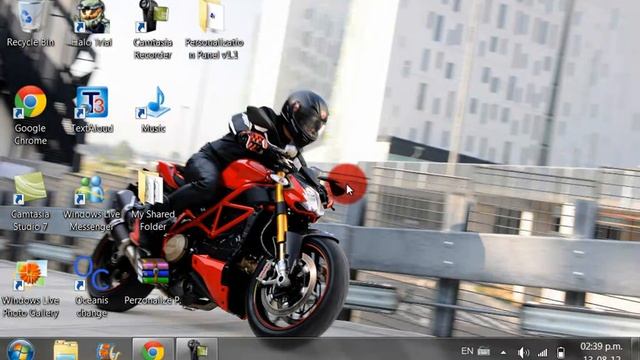This screenshot has width=640, height=360.
Task: Select the Google Chrome desktop shortcut
Action: [30, 115]
